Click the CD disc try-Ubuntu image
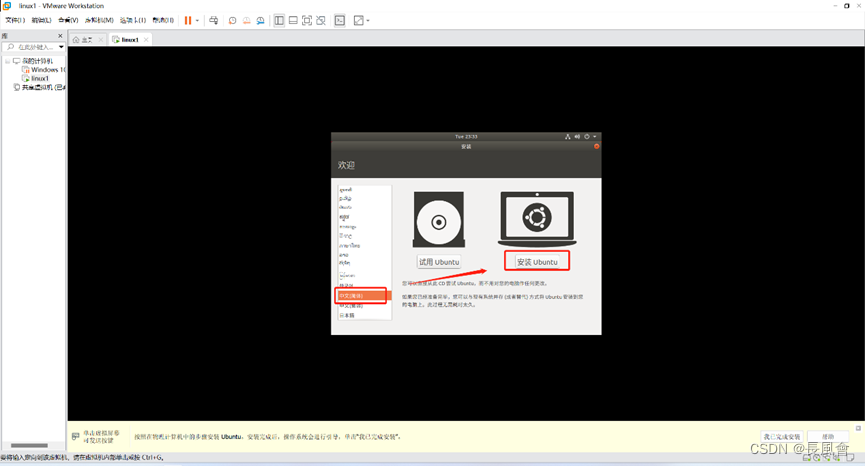The width and height of the screenshot is (865, 466). pyautogui.click(x=439, y=219)
